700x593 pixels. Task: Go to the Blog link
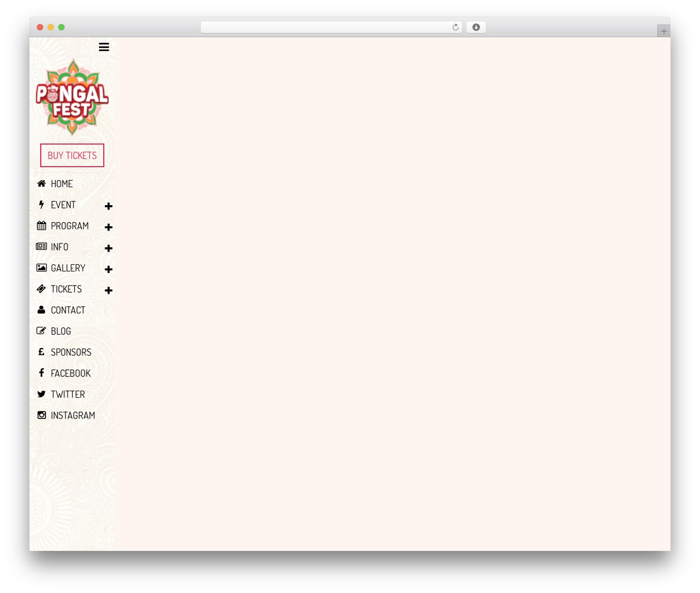tap(61, 332)
